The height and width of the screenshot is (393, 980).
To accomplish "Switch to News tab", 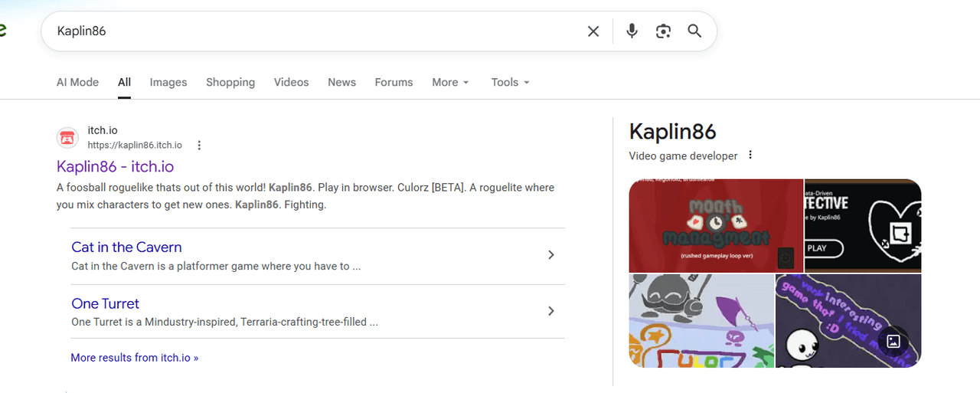I will (x=341, y=82).
